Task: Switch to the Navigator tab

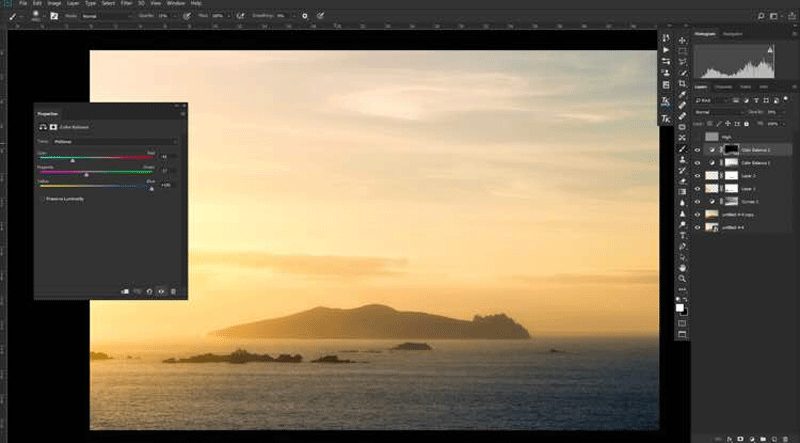Action: point(732,34)
